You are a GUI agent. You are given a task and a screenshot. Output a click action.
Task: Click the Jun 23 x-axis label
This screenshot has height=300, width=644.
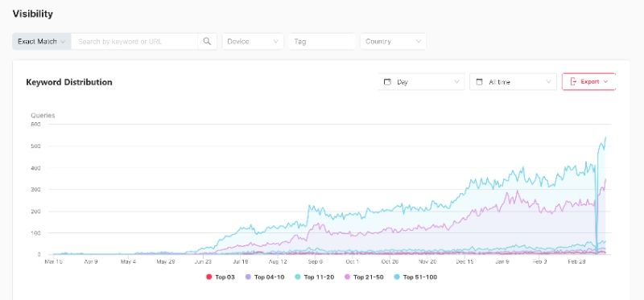pyautogui.click(x=203, y=261)
